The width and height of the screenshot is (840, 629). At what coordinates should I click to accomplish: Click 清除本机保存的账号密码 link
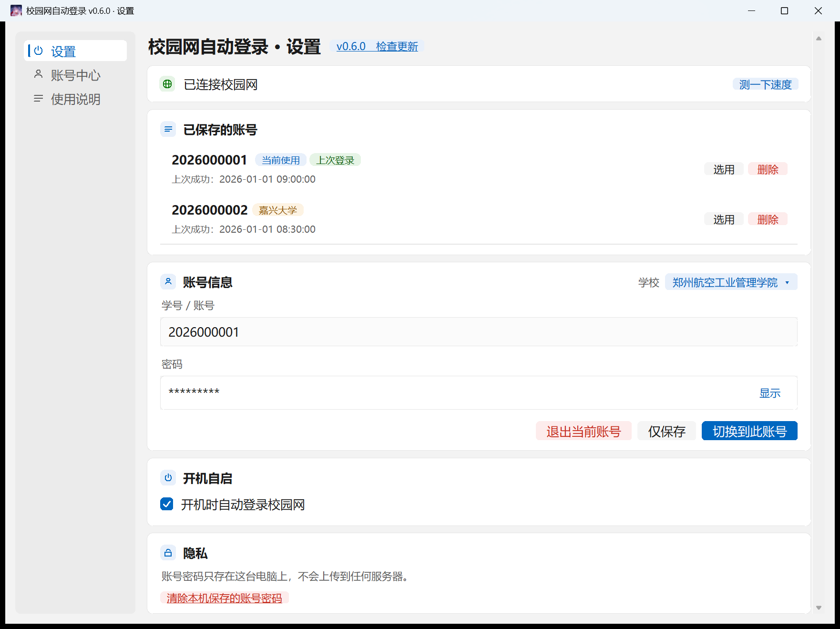(x=225, y=598)
